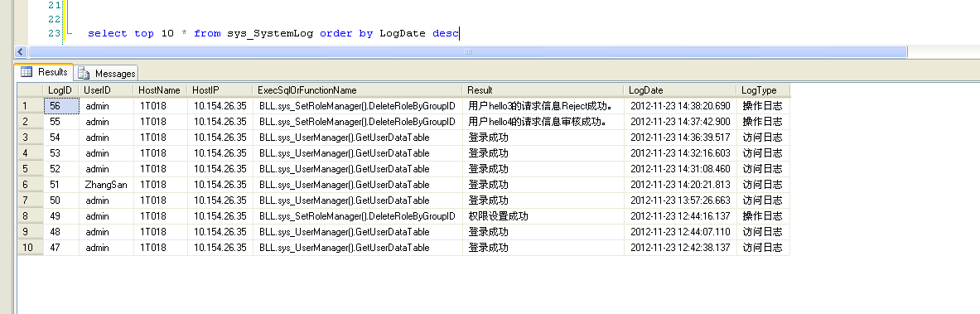Image resolution: width=980 pixels, height=314 pixels.
Task: Select the Result cell 权限设置成功
Action: 543,215
